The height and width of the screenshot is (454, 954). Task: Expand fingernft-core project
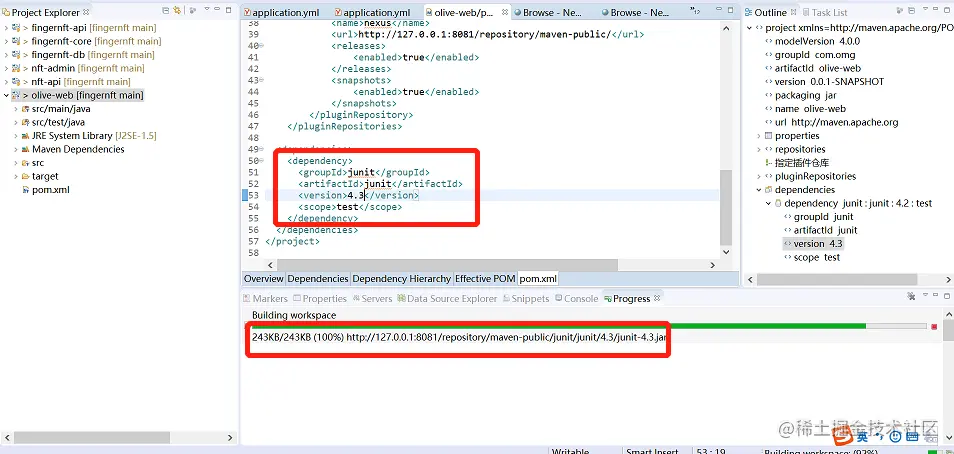coord(6,41)
